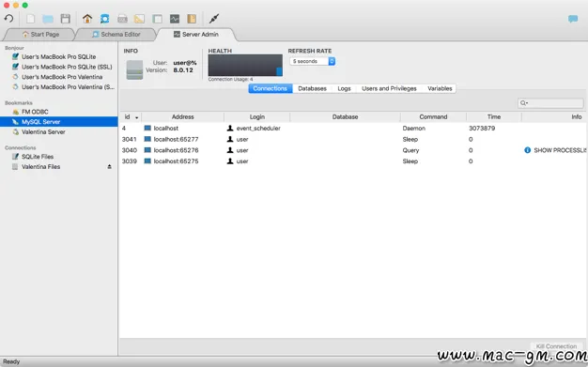This screenshot has height=367, width=588.
Task: Open the Logs segment tab
Action: click(344, 88)
